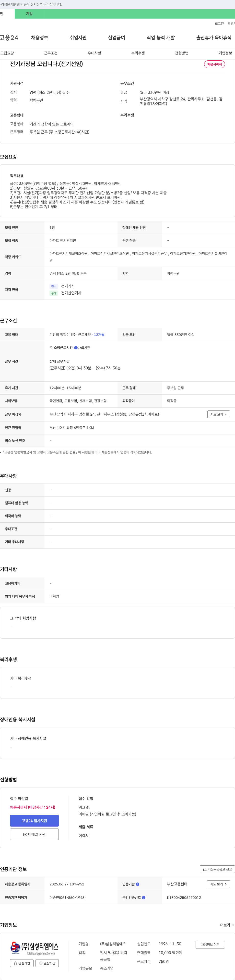235x980 pixels.
Task: Open 취업지원 main menu
Action: pos(78,38)
